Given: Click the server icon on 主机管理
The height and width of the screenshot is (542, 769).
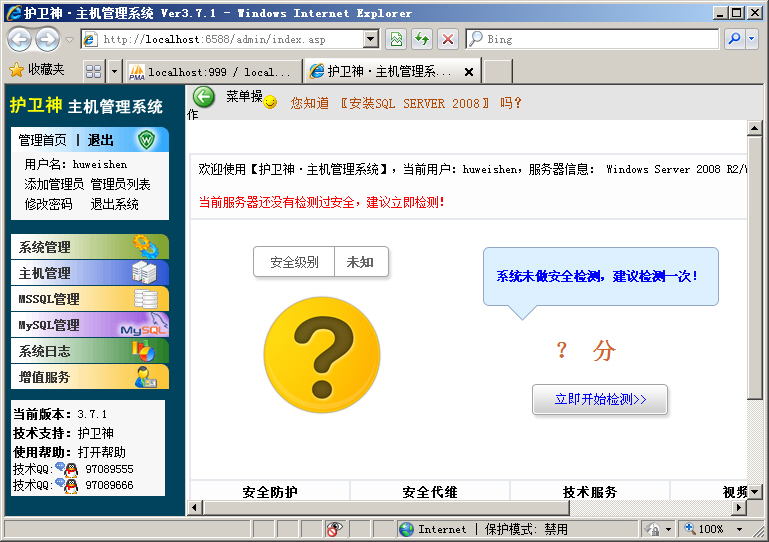Looking at the screenshot, I should 144,272.
